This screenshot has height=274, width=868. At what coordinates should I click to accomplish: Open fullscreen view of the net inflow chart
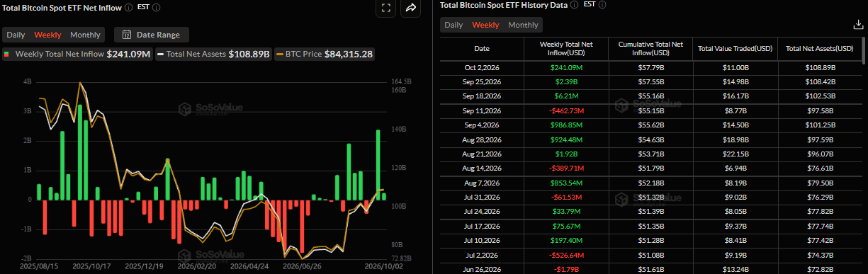pyautogui.click(x=386, y=8)
